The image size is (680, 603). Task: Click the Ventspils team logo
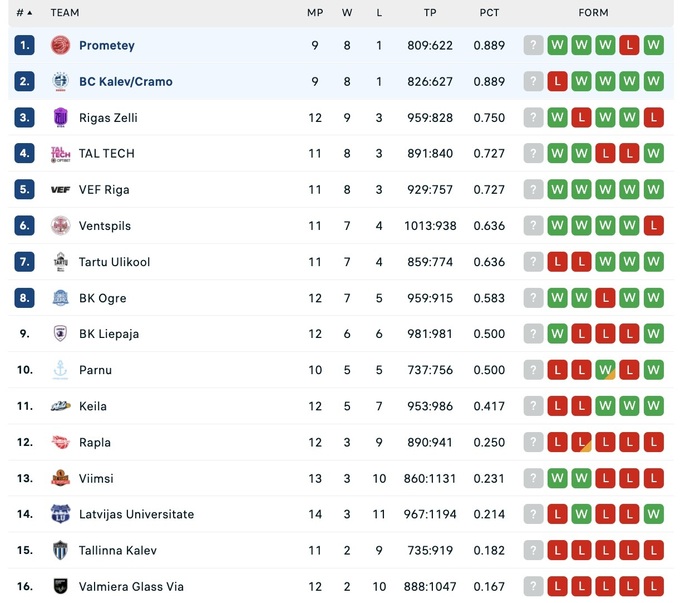click(x=60, y=225)
